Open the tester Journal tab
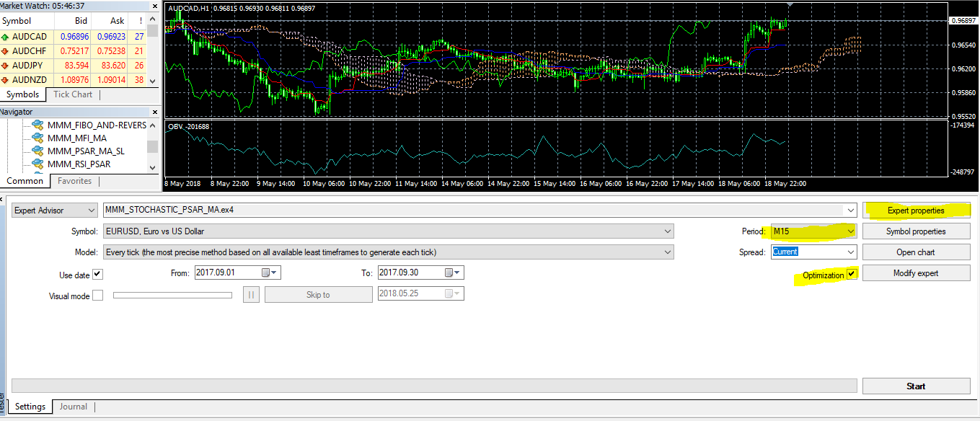The width and height of the screenshot is (980, 421). [74, 407]
